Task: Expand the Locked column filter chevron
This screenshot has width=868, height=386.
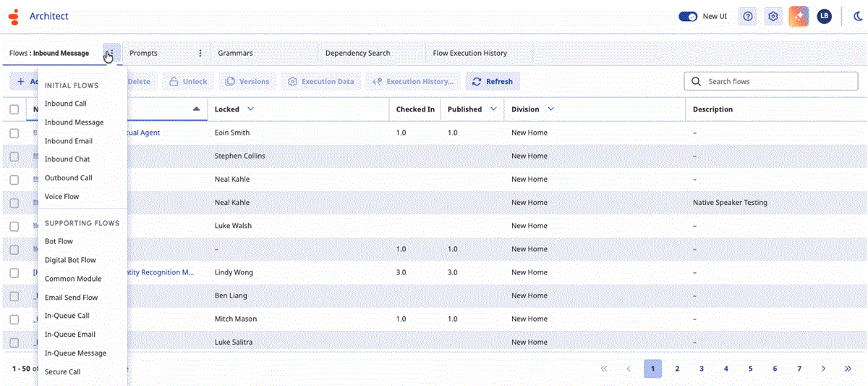Action: [x=250, y=109]
